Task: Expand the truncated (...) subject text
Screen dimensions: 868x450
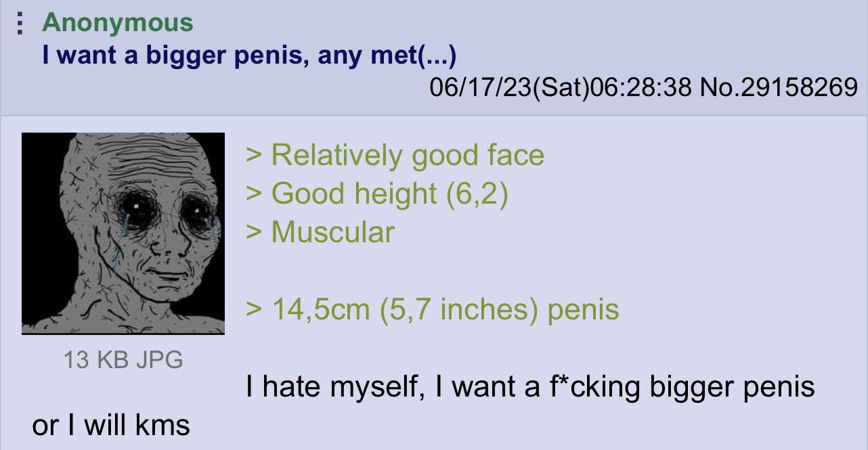Action: pyautogui.click(x=439, y=55)
